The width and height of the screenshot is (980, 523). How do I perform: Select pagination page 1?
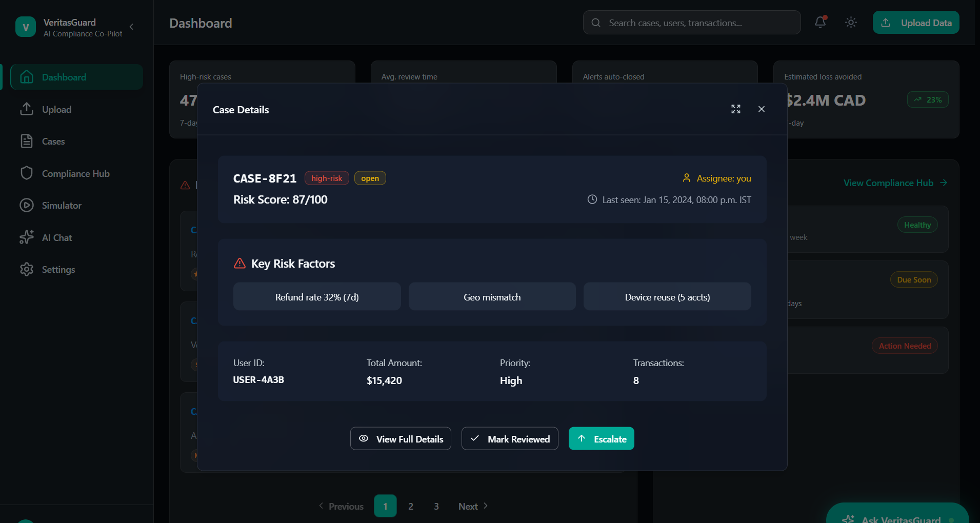tap(385, 506)
